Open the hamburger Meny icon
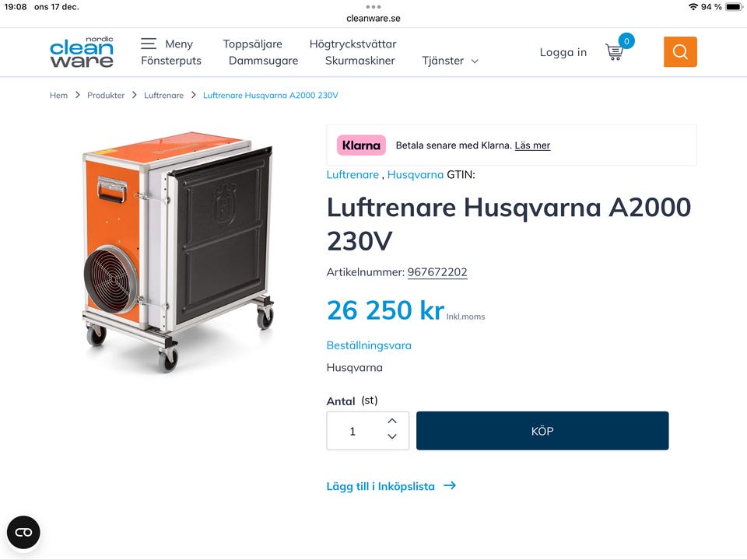This screenshot has height=560, width=747. pos(149,44)
